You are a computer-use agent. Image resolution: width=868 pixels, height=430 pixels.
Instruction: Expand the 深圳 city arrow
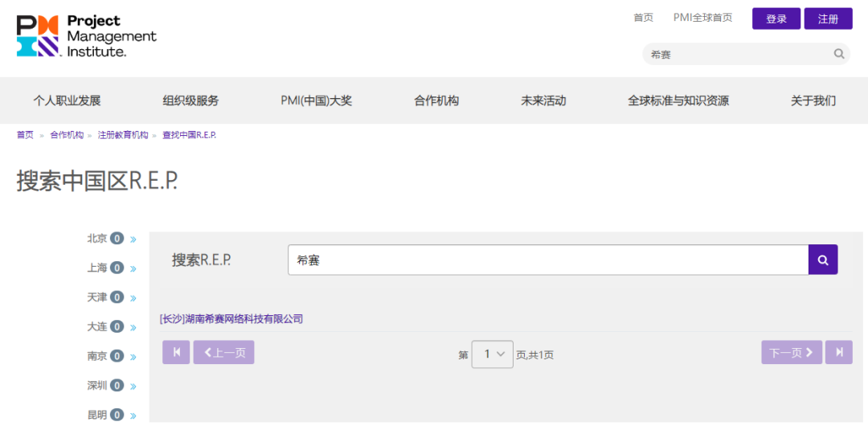point(133,386)
